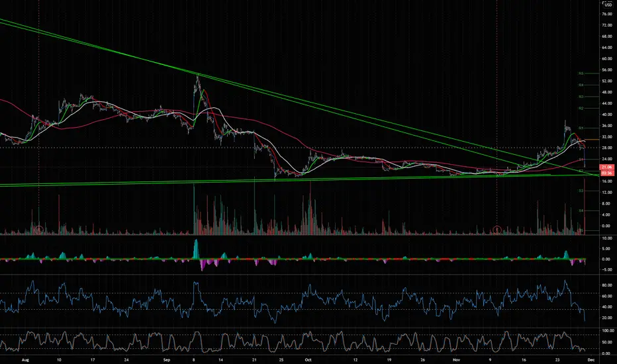617x364 pixels.
Task: Click the 14 date label after Sep
Action: pos(220,360)
